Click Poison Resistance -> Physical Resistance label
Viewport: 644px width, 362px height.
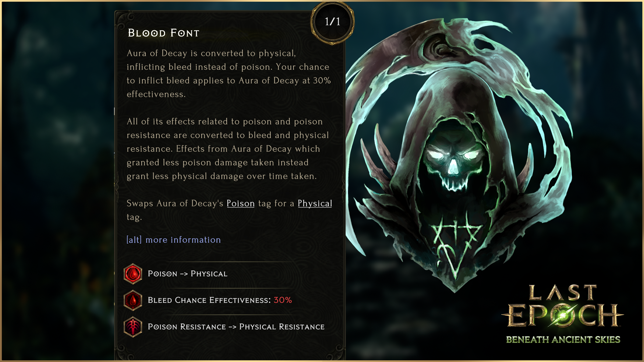pos(236,327)
